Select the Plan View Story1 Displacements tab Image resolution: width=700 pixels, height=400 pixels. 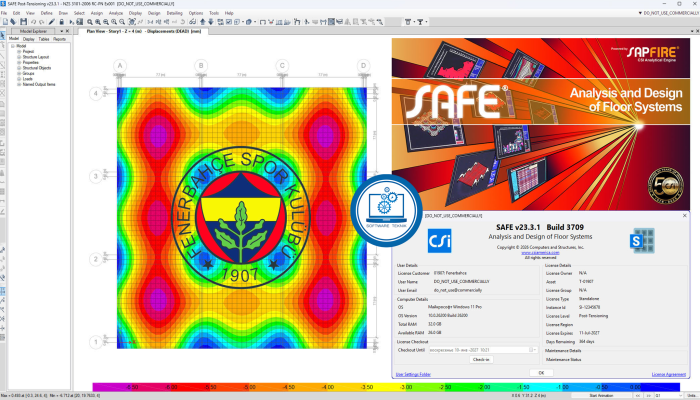click(x=144, y=31)
